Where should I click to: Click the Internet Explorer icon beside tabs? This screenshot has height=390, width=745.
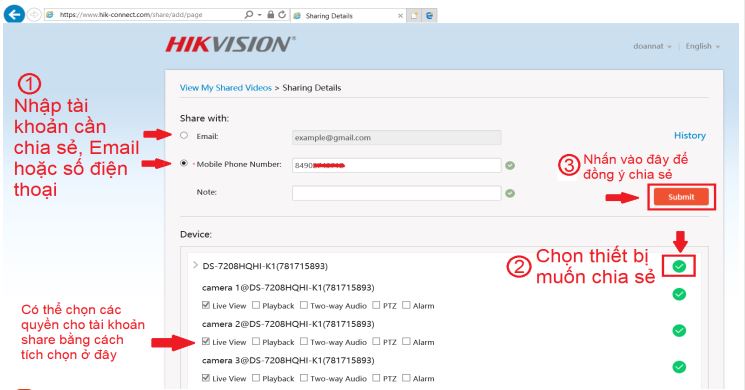tap(430, 16)
